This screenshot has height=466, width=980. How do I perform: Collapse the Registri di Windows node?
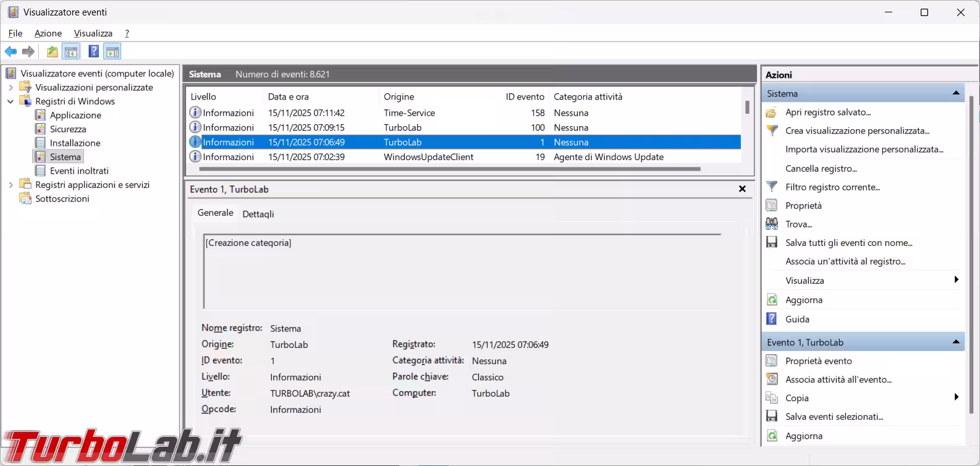pos(11,101)
